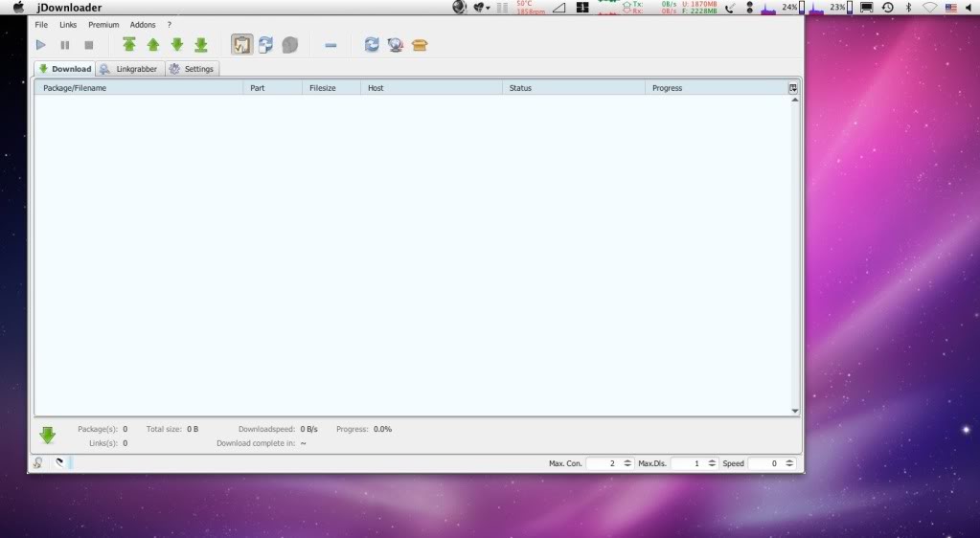Screen dimensions: 980x538
Task: Move selection to top of list
Action: click(129, 44)
